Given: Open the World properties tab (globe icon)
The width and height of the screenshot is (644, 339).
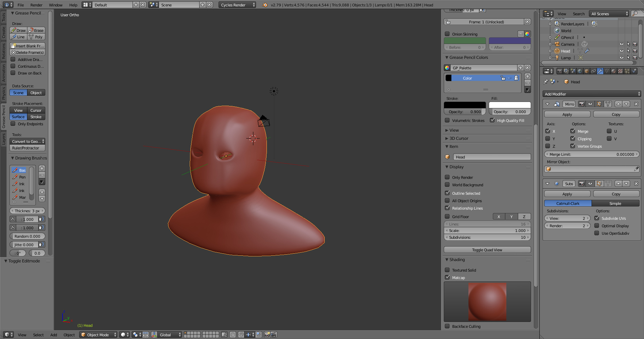Looking at the screenshot, I should pos(580,71).
